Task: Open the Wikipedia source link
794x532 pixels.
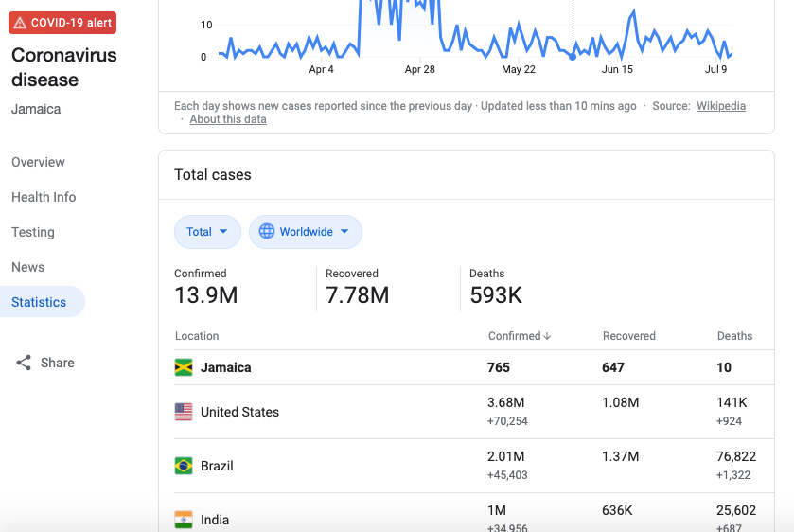Action: coord(721,106)
